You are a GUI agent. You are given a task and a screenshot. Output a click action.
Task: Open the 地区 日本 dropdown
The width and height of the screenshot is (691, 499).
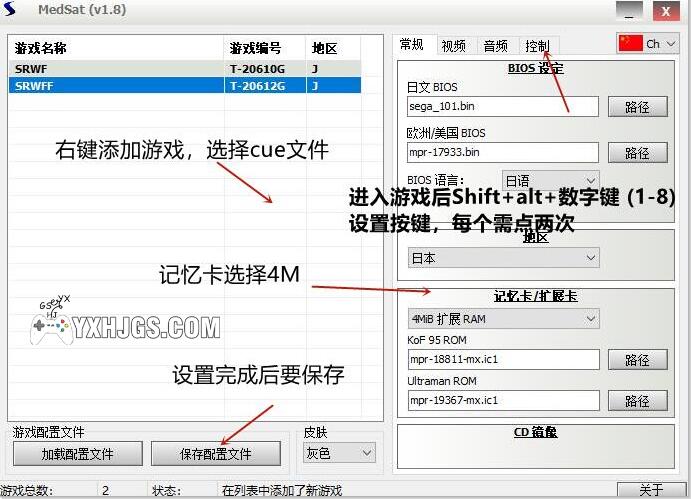503,257
